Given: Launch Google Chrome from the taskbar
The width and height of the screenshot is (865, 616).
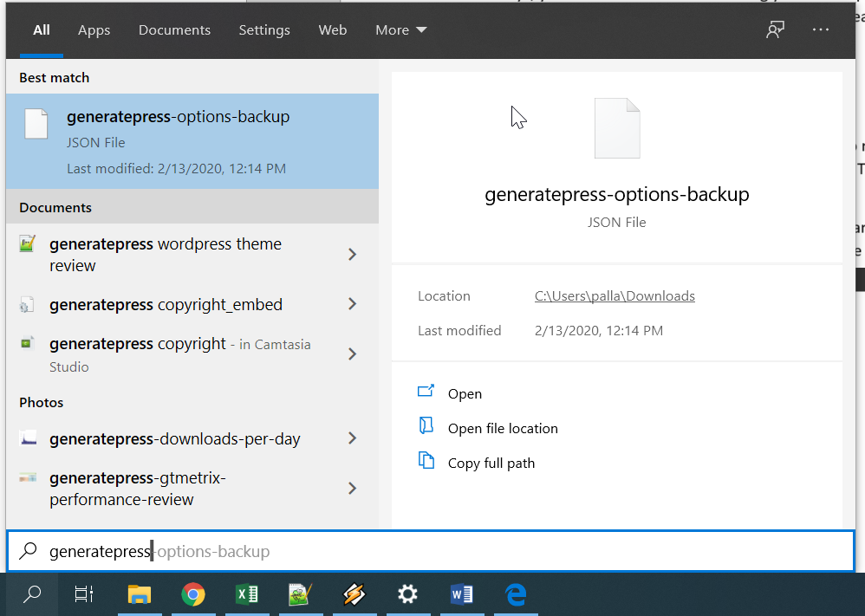Looking at the screenshot, I should click(x=193, y=594).
